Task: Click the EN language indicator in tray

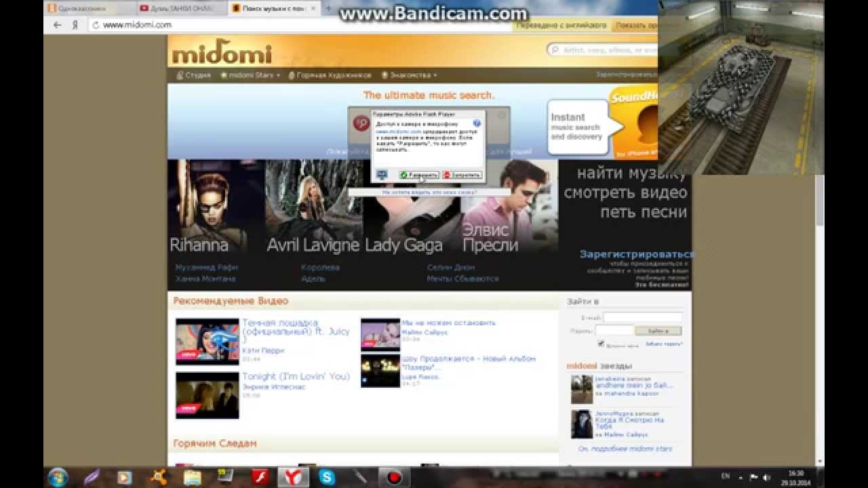Action: click(725, 476)
